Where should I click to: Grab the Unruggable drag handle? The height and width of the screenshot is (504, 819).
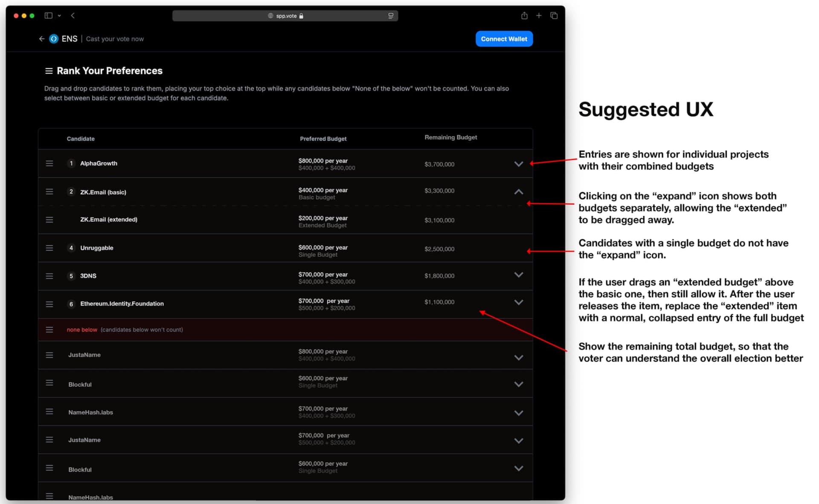pos(49,248)
